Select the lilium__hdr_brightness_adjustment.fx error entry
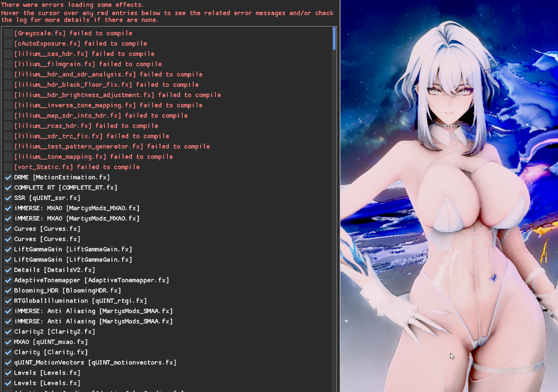The image size is (558, 392). click(x=117, y=95)
